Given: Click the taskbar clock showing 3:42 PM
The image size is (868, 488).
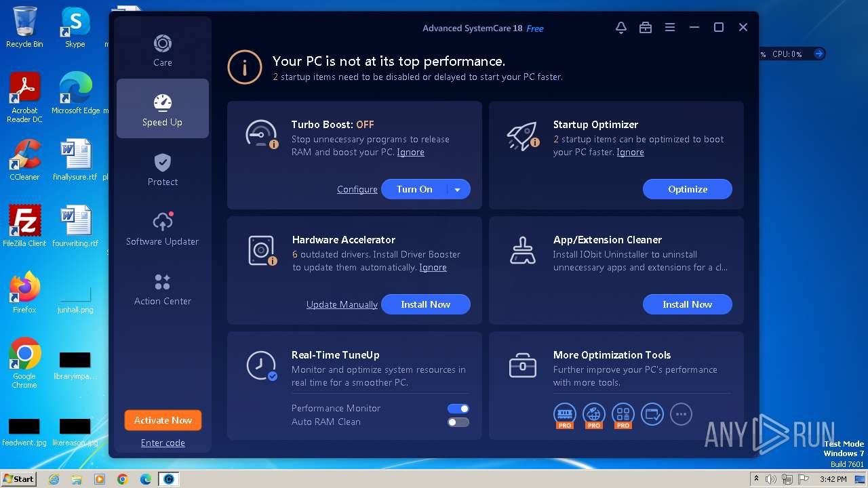Looking at the screenshot, I should pyautogui.click(x=833, y=479).
